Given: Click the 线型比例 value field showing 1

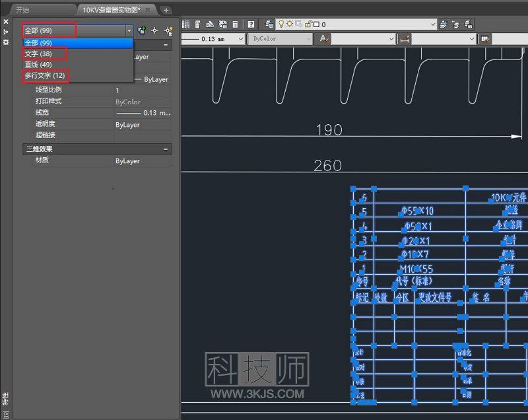Looking at the screenshot, I should coord(143,90).
